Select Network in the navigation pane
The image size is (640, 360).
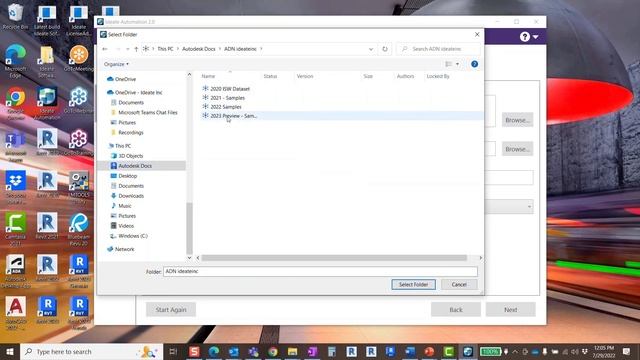coord(120,249)
